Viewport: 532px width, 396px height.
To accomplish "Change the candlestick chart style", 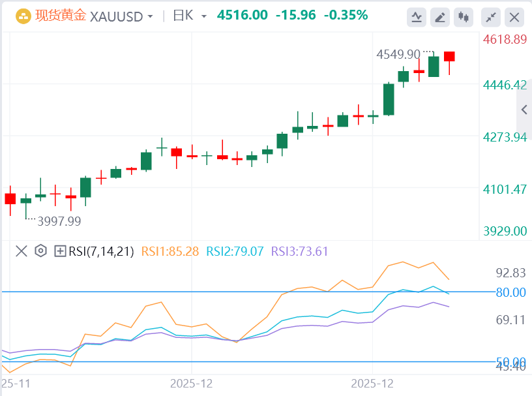I will point(464,16).
